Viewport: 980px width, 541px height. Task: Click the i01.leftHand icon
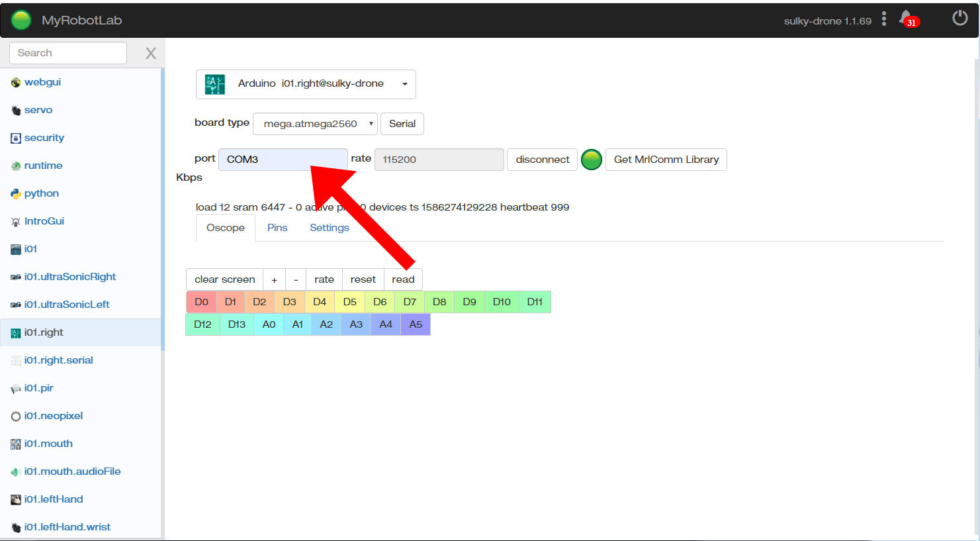click(x=16, y=500)
